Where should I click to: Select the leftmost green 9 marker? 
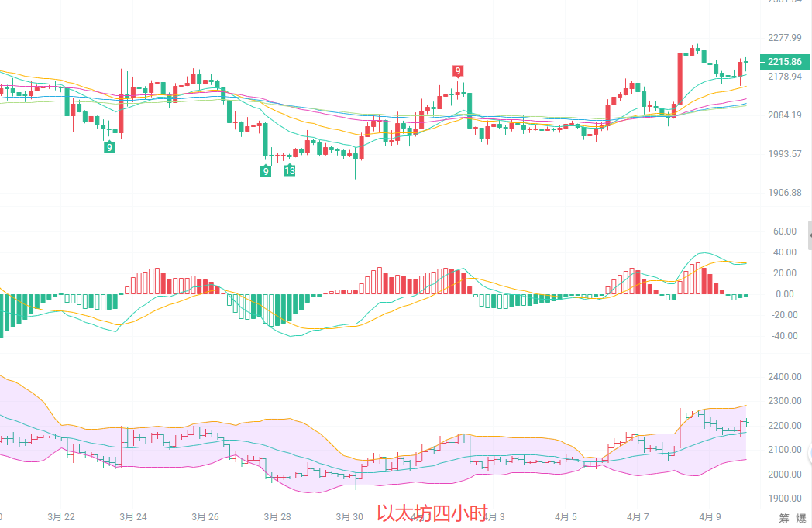pyautogui.click(x=109, y=146)
